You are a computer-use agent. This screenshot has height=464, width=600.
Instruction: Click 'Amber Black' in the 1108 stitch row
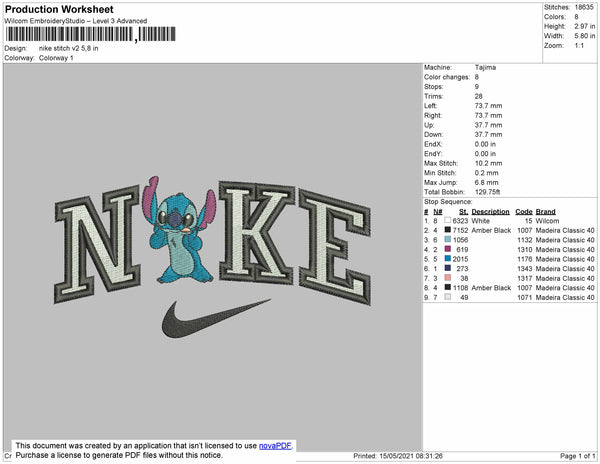491,288
